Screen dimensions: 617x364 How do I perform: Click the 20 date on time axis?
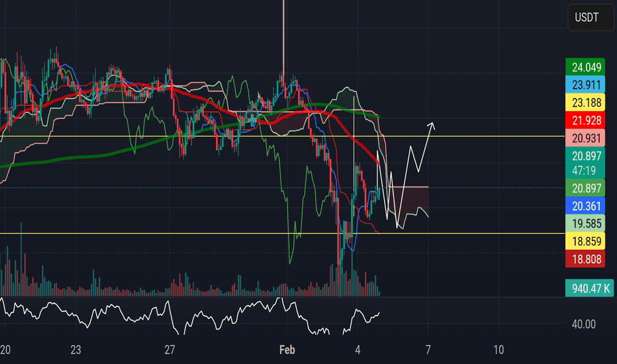click(x=5, y=349)
